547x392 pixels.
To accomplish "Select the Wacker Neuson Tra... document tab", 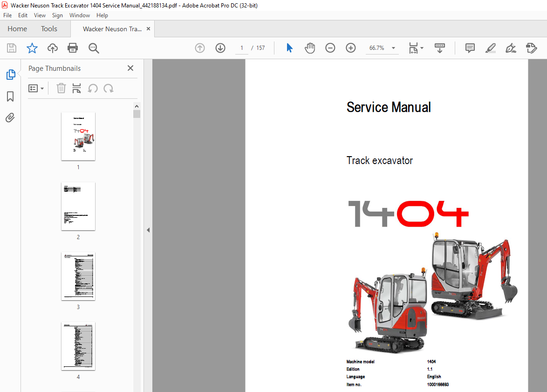I will 112,29.
